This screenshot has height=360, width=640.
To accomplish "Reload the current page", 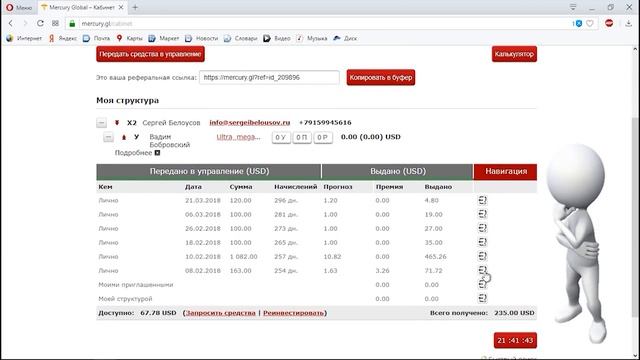I will point(40,23).
